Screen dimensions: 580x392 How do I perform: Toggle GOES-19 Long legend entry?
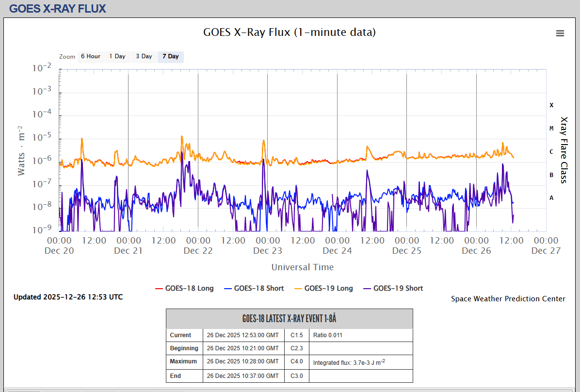tap(323, 288)
